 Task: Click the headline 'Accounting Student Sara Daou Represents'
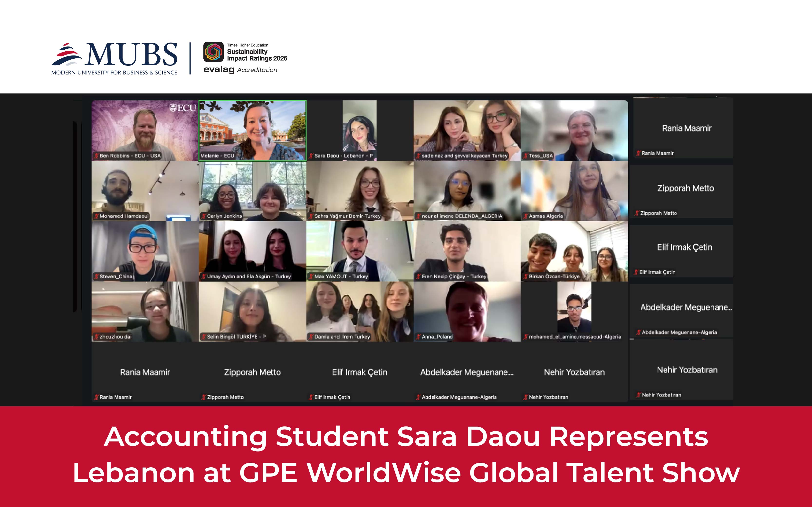tap(406, 437)
